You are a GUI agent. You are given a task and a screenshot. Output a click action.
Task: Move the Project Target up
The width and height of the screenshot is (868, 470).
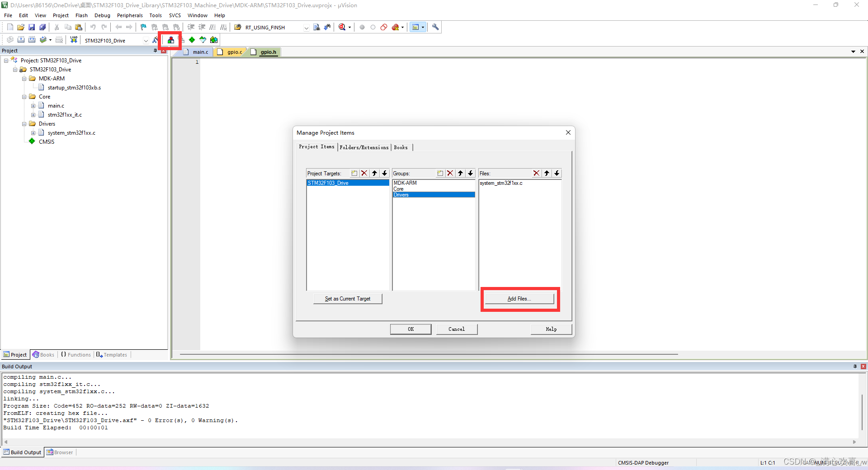(374, 173)
